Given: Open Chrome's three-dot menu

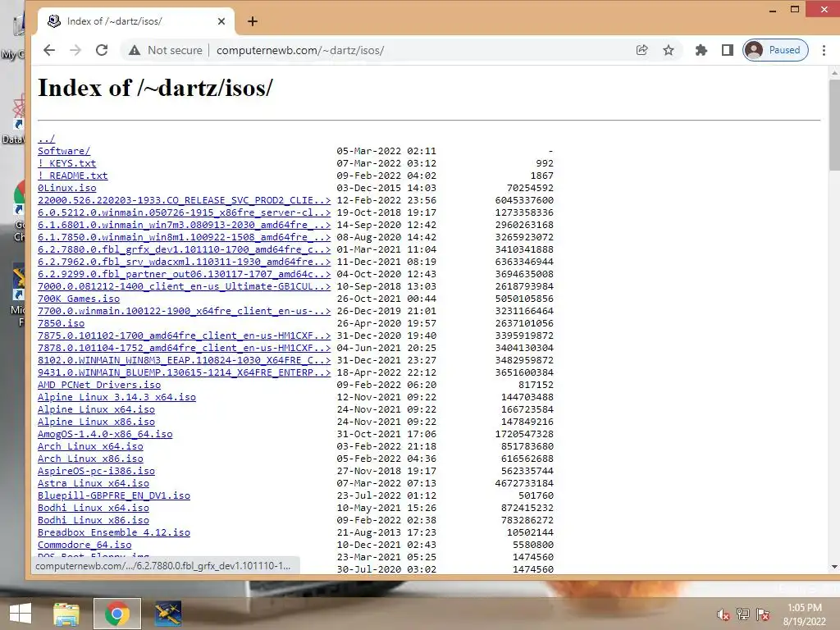Looking at the screenshot, I should tap(824, 50).
